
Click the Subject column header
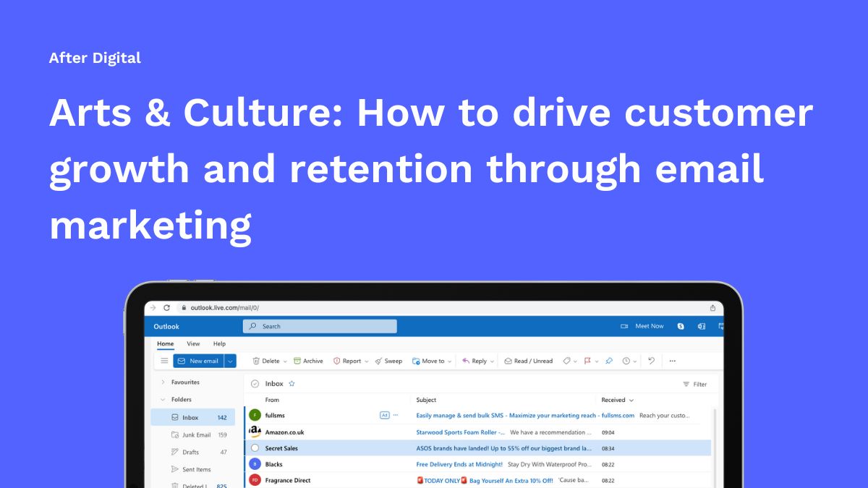[426, 400]
